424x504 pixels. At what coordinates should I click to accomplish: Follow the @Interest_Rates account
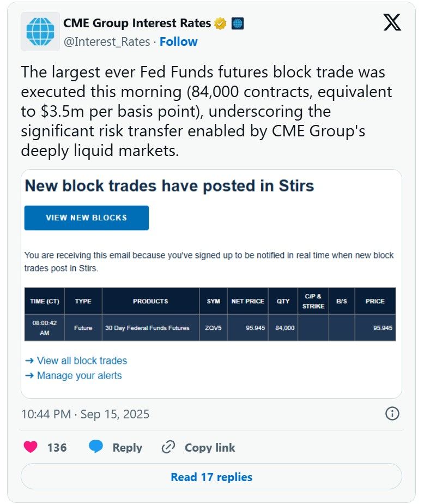[x=179, y=41]
